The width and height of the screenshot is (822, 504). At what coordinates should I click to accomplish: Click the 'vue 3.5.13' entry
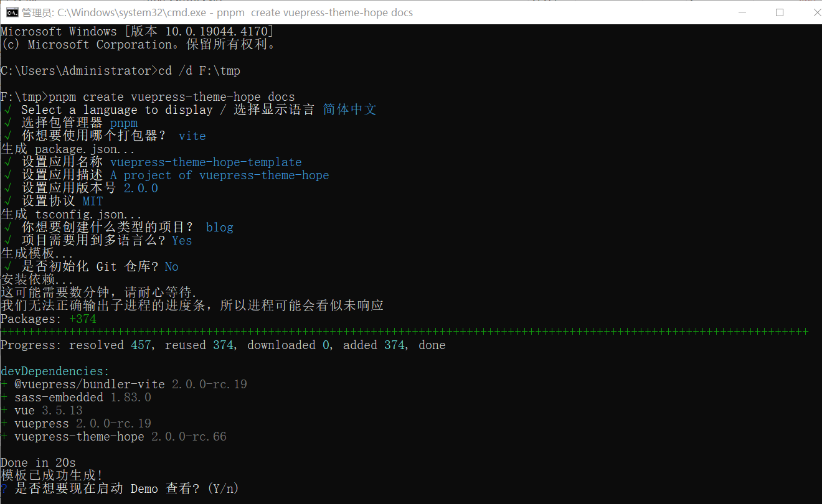(x=42, y=410)
